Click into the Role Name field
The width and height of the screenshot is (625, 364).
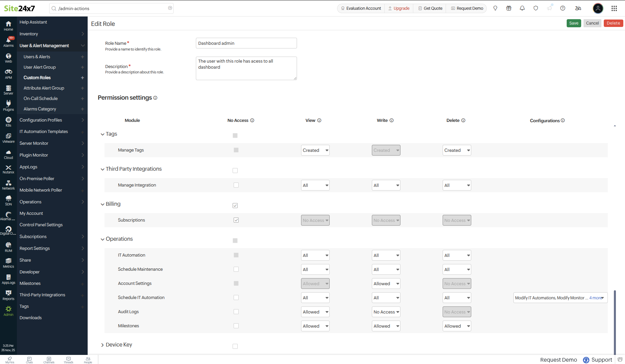(246, 43)
